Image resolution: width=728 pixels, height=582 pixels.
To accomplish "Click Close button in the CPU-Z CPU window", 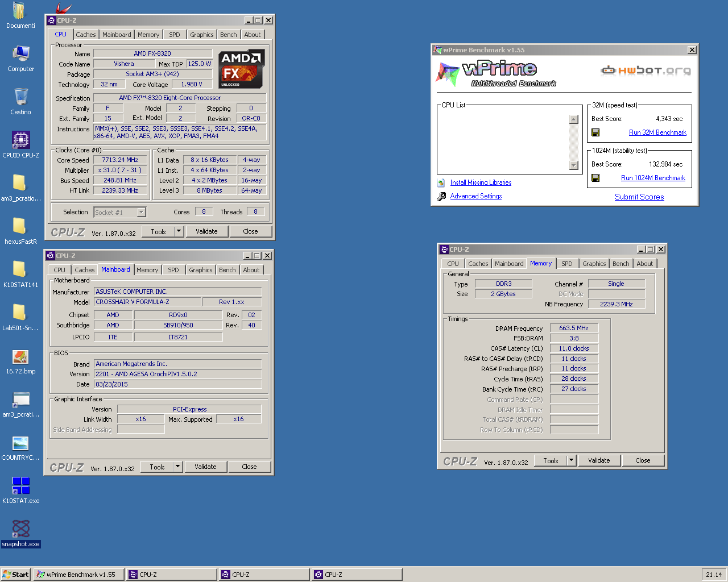I will pyautogui.click(x=250, y=231).
